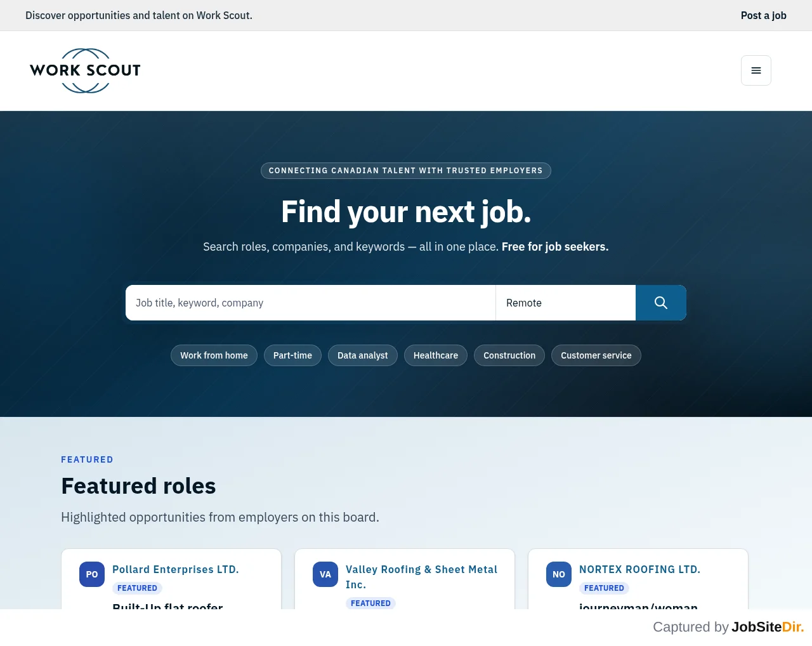Click the Find your next job headline
The width and height of the screenshot is (812, 646).
click(406, 212)
